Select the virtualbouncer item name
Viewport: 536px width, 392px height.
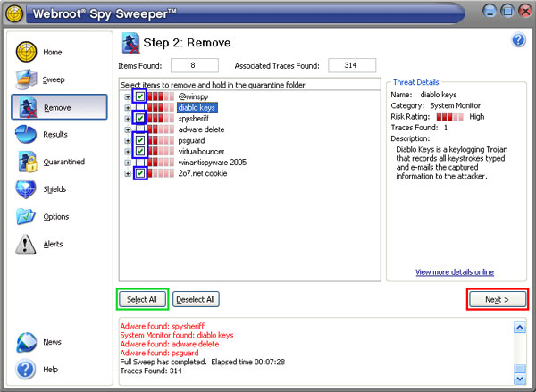[x=201, y=152]
